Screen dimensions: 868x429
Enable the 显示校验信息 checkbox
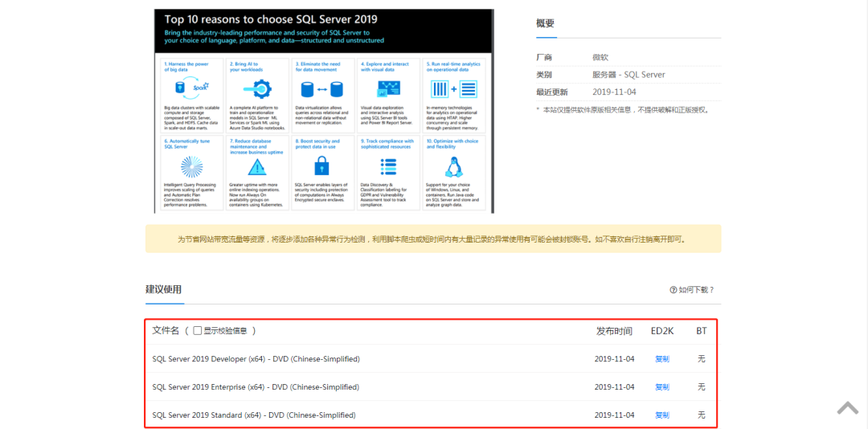click(198, 330)
